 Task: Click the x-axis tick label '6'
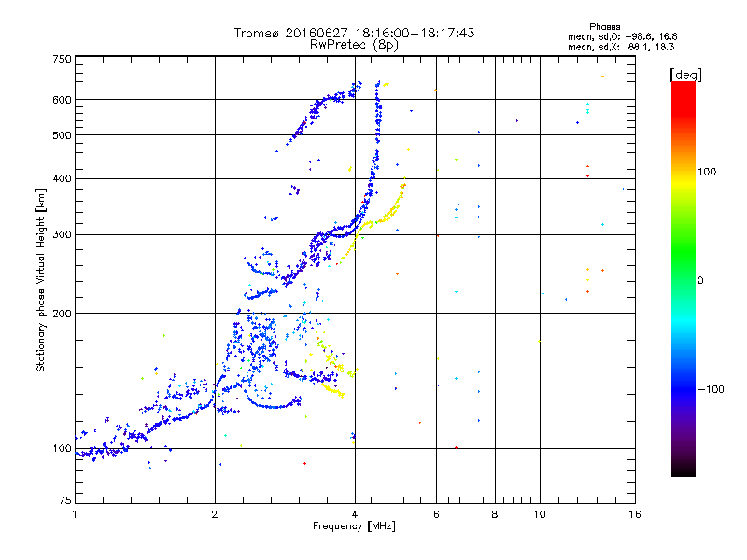[x=436, y=514]
